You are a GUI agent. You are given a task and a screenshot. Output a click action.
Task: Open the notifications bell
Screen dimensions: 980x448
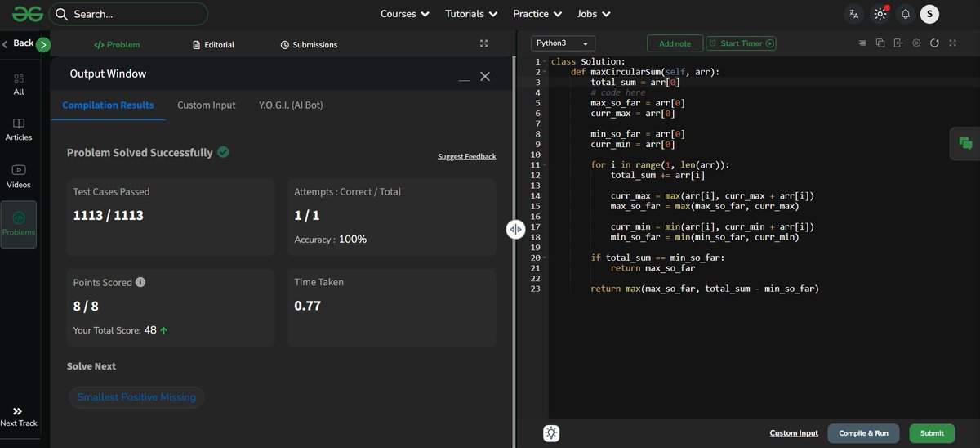905,14
